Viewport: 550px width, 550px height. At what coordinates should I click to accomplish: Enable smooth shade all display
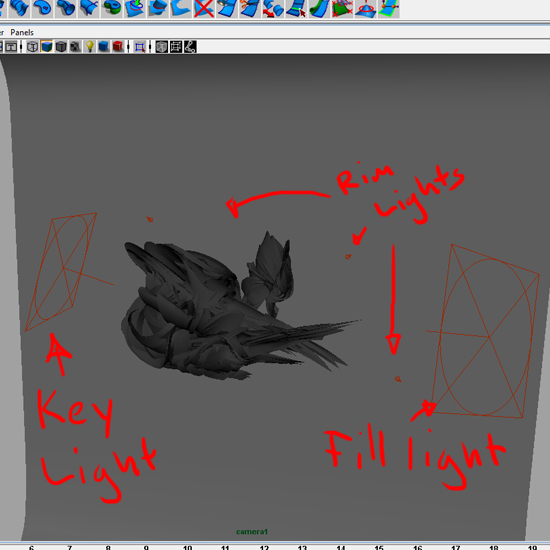pos(47,47)
